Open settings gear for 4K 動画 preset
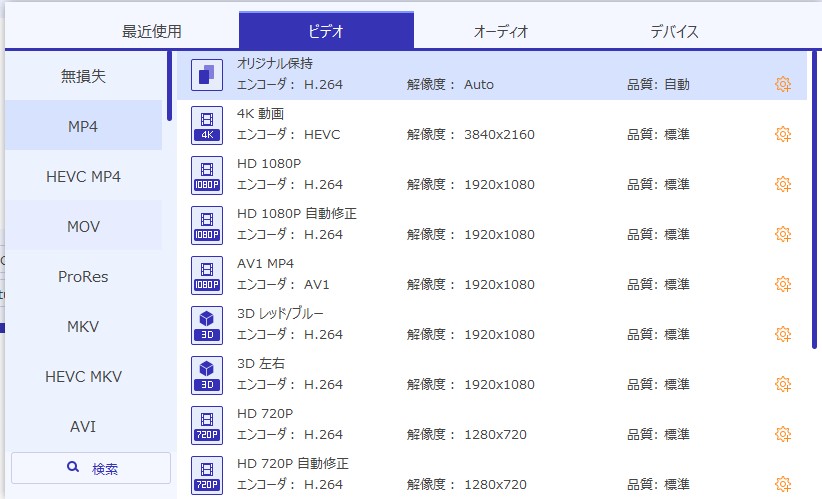The width and height of the screenshot is (822, 499). click(783, 134)
